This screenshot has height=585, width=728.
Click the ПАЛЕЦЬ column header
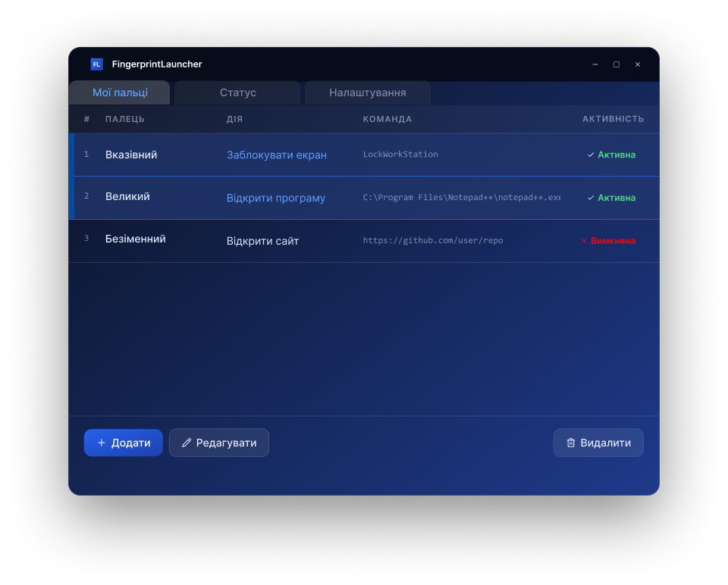(125, 119)
